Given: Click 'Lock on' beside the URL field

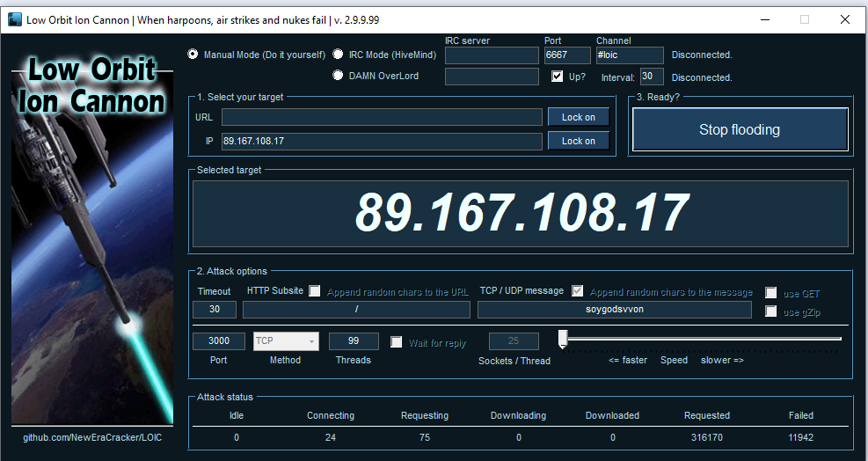Looking at the screenshot, I should coord(578,117).
